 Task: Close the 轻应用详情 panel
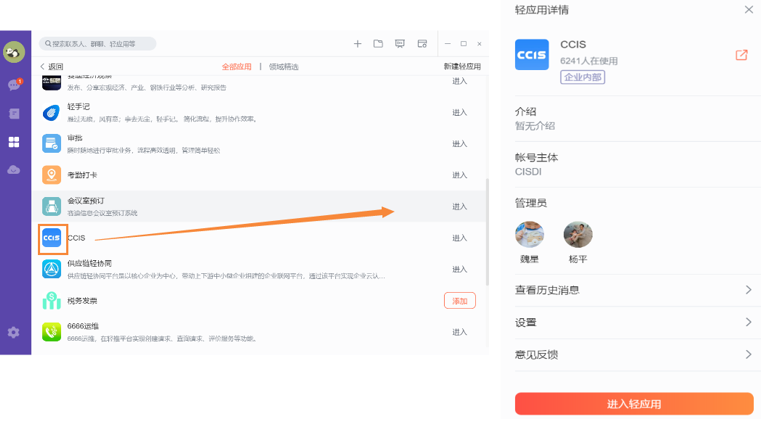[x=748, y=10]
